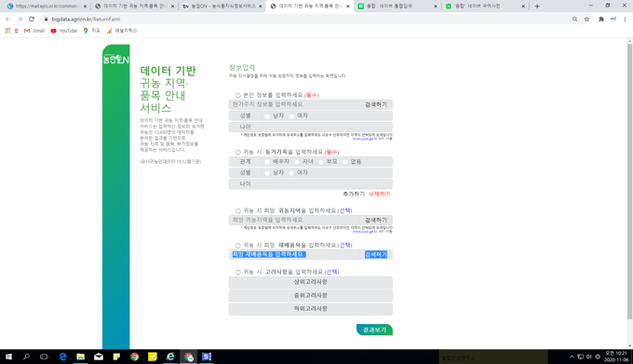
Task: Click 검색하기 for desired 귀농지역
Action: point(376,220)
